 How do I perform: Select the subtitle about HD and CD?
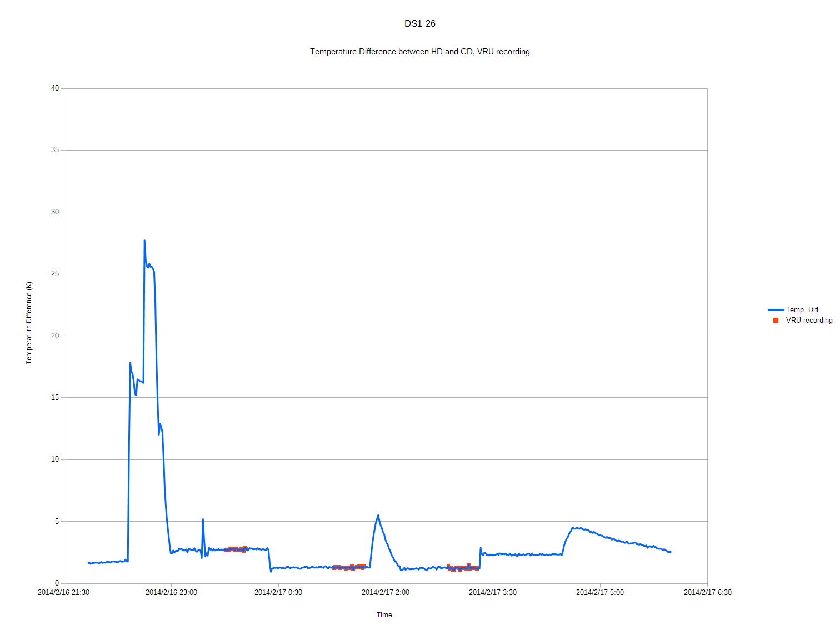[x=419, y=52]
